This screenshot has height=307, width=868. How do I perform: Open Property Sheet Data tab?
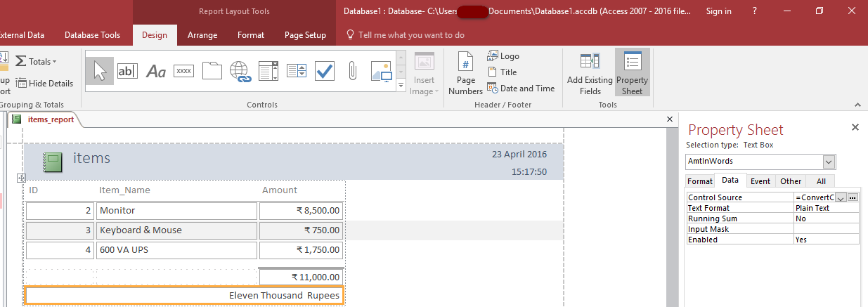coord(730,181)
